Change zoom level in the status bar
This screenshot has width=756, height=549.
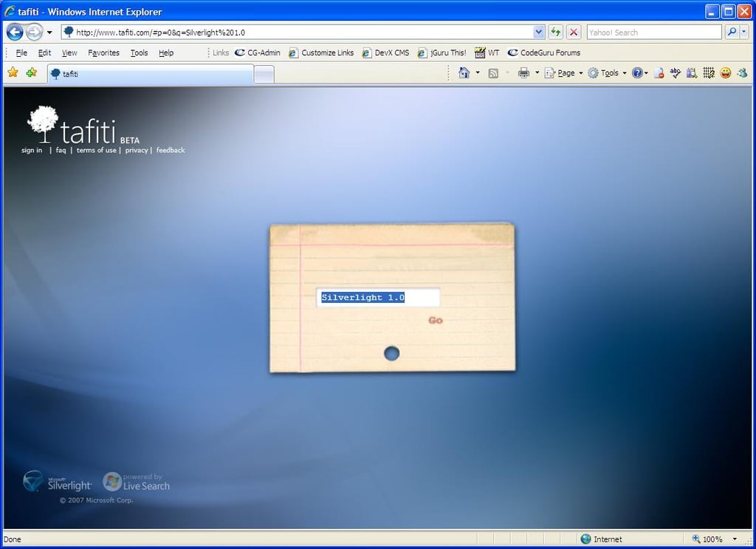coord(708,539)
